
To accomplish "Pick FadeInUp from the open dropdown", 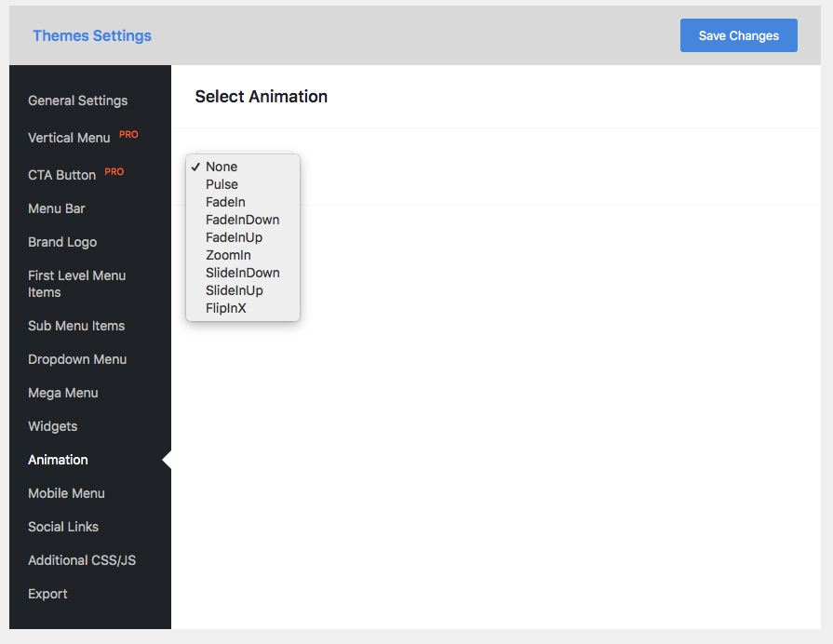I will pos(233,237).
